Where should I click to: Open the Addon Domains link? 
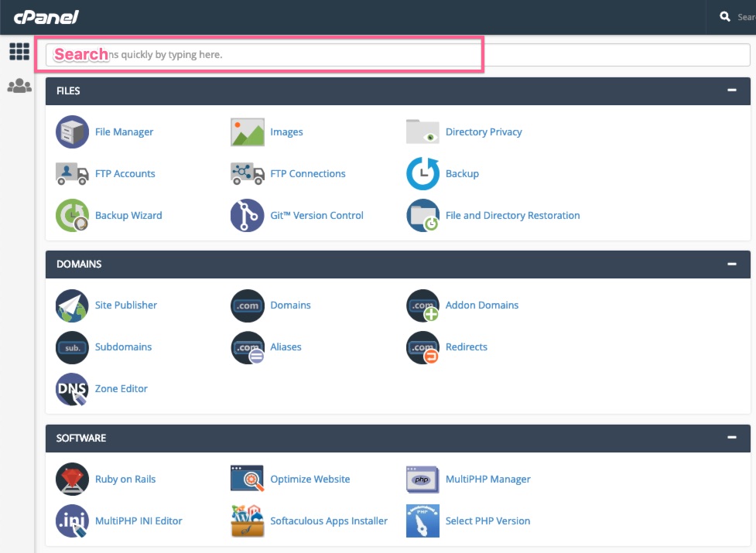pyautogui.click(x=481, y=306)
